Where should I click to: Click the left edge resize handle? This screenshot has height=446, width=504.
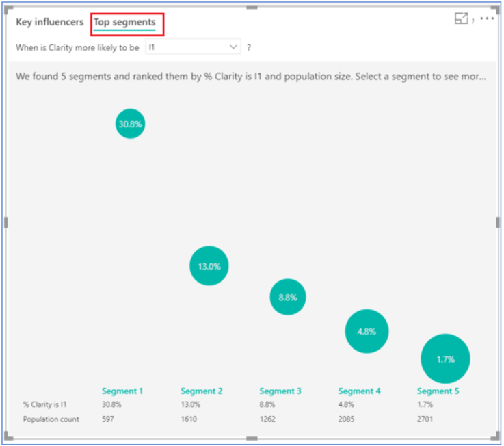pos(6,222)
